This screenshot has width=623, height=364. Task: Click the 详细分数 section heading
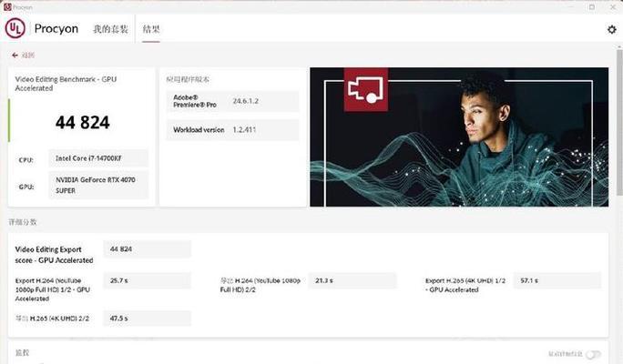point(23,222)
